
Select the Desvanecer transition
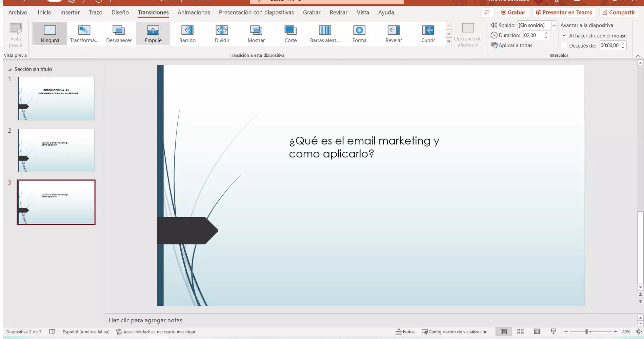(119, 34)
